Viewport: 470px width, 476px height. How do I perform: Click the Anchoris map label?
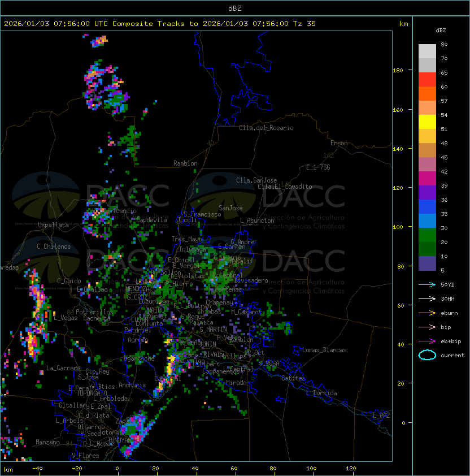tap(132, 385)
